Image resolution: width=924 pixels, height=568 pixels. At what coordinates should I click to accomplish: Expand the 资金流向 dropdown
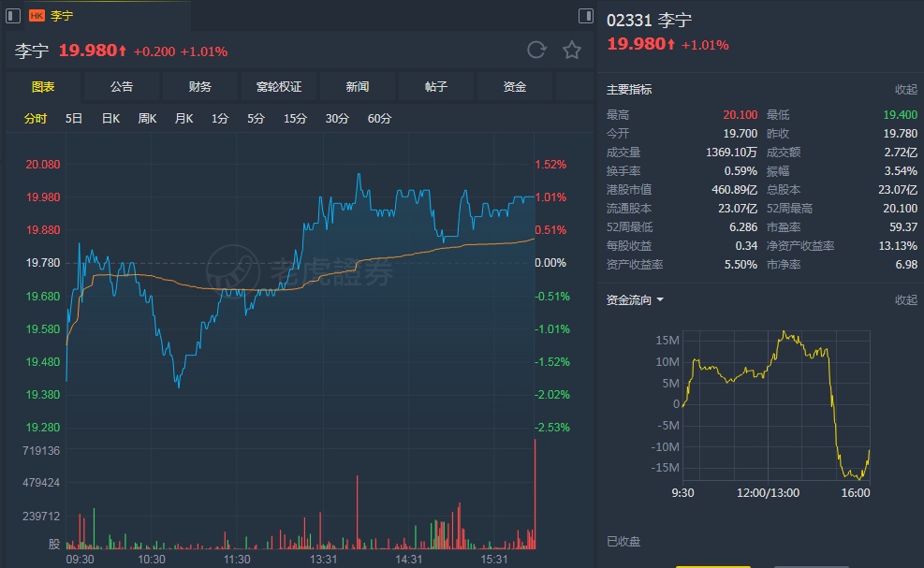(x=636, y=300)
